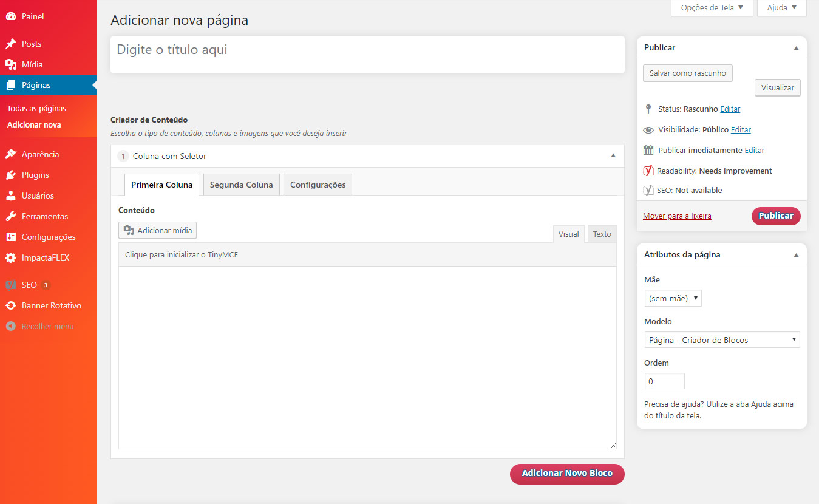
Task: Click the Plugins plug icon
Action: click(11, 175)
